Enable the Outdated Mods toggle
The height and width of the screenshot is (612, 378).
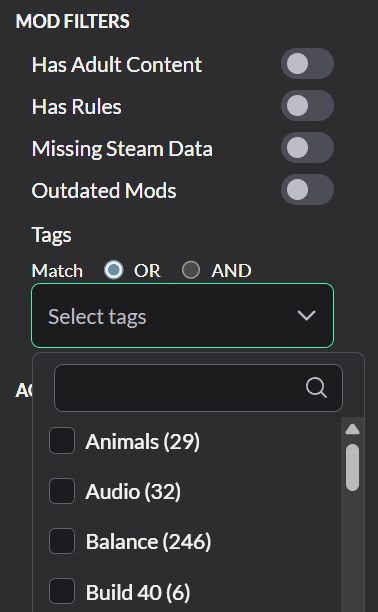click(x=307, y=190)
